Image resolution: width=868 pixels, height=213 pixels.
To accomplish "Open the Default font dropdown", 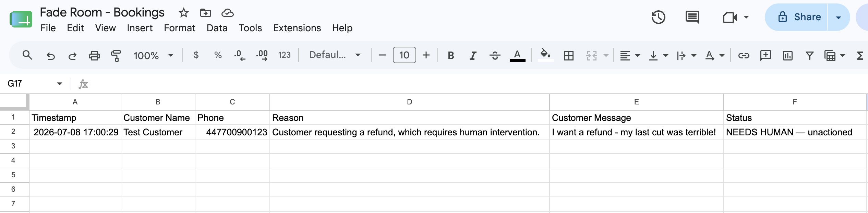I will click(x=335, y=55).
